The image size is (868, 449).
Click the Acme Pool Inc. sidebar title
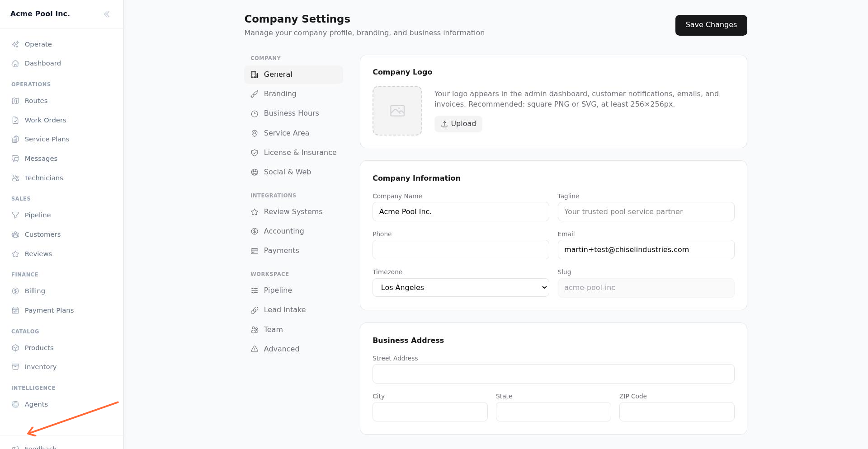(x=40, y=14)
